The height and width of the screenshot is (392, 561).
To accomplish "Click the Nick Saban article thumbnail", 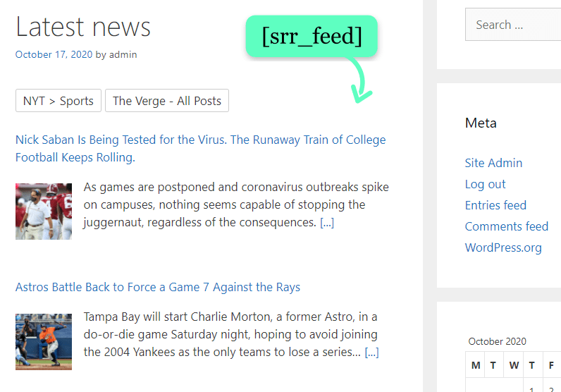I will (x=44, y=212).
